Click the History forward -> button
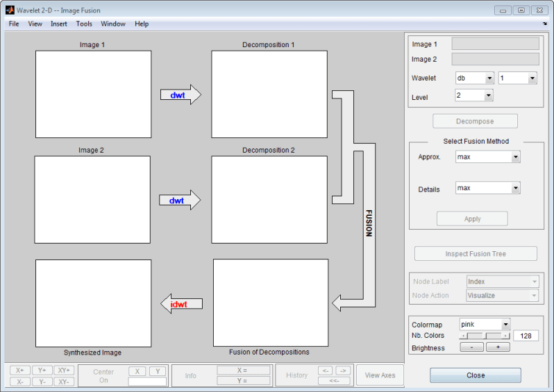Image resolution: width=554 pixels, height=392 pixels. coord(343,370)
